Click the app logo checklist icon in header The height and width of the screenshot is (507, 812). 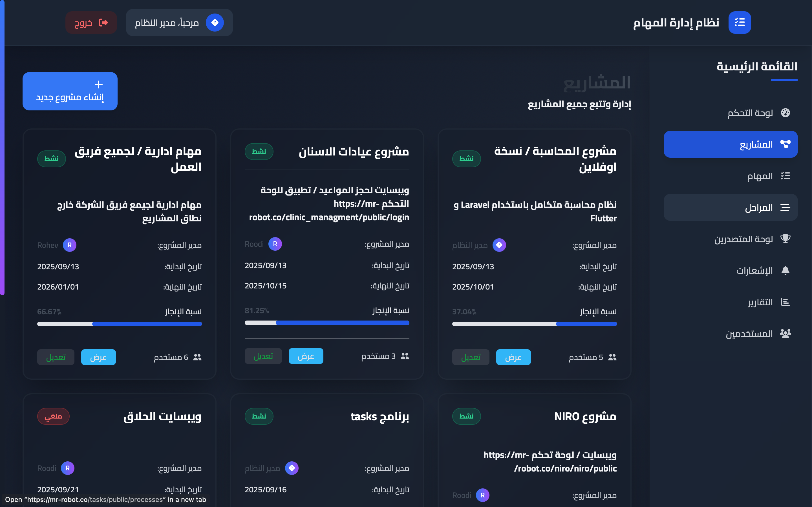pos(740,22)
